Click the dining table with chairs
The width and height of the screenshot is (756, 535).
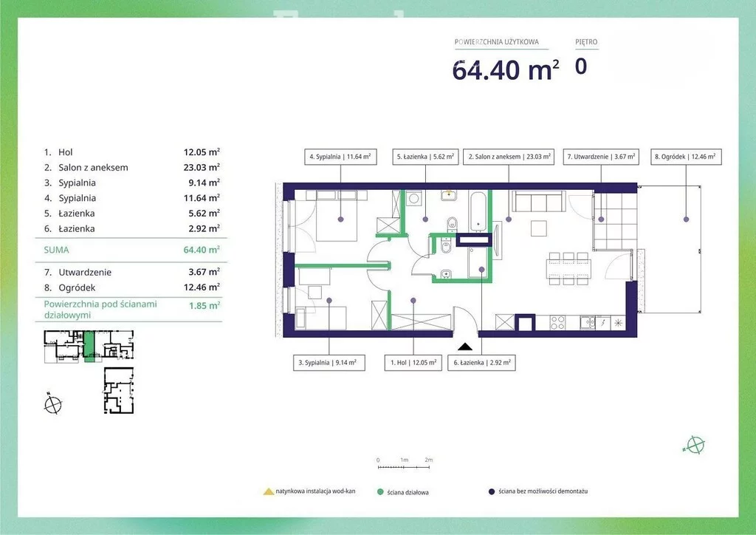[568, 267]
